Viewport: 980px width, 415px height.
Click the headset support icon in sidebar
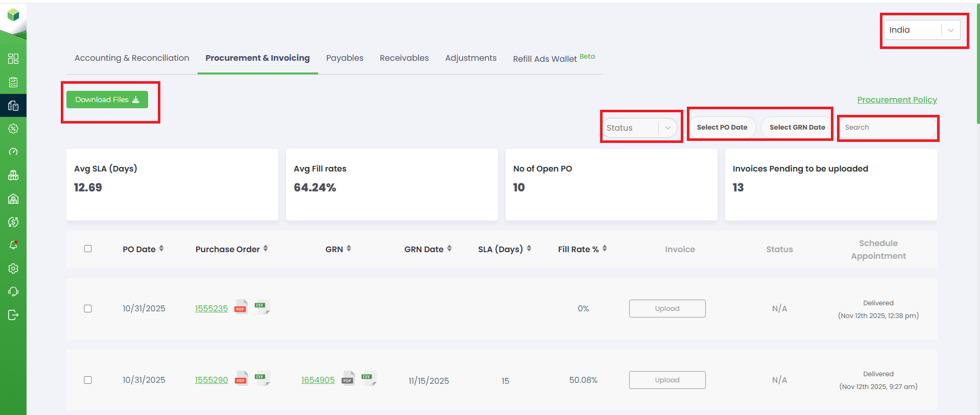13,291
